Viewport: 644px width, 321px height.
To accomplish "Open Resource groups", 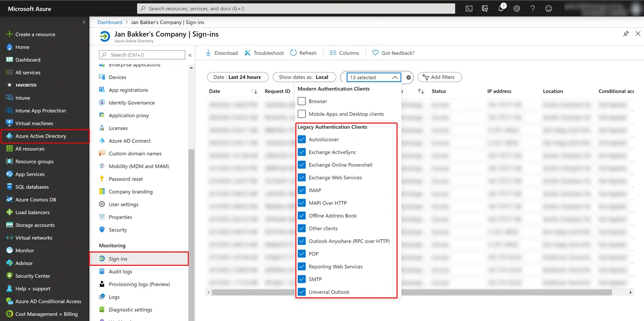I will pos(34,161).
